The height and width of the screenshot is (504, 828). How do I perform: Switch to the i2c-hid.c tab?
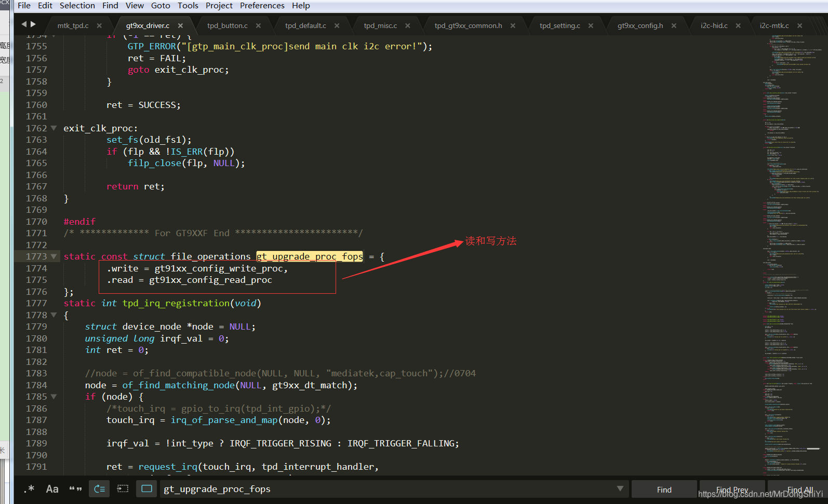[714, 25]
